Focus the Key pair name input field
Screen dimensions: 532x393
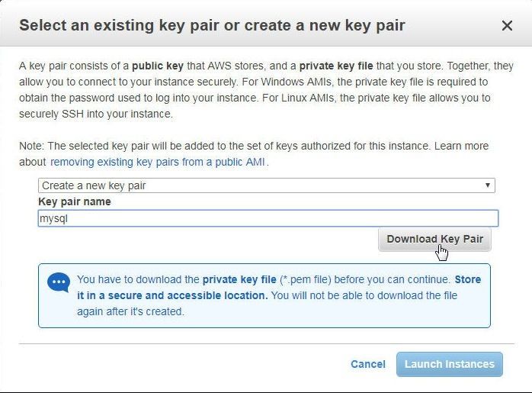point(268,218)
